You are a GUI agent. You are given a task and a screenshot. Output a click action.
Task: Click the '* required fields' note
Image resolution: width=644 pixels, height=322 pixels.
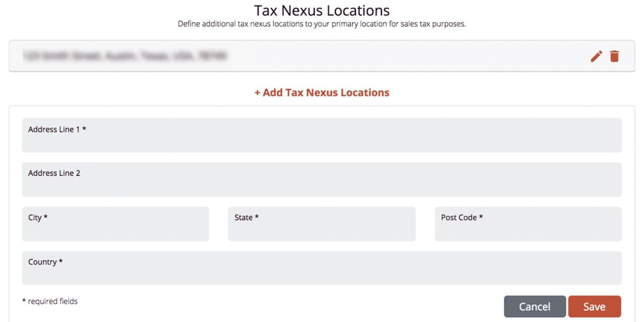click(x=50, y=301)
